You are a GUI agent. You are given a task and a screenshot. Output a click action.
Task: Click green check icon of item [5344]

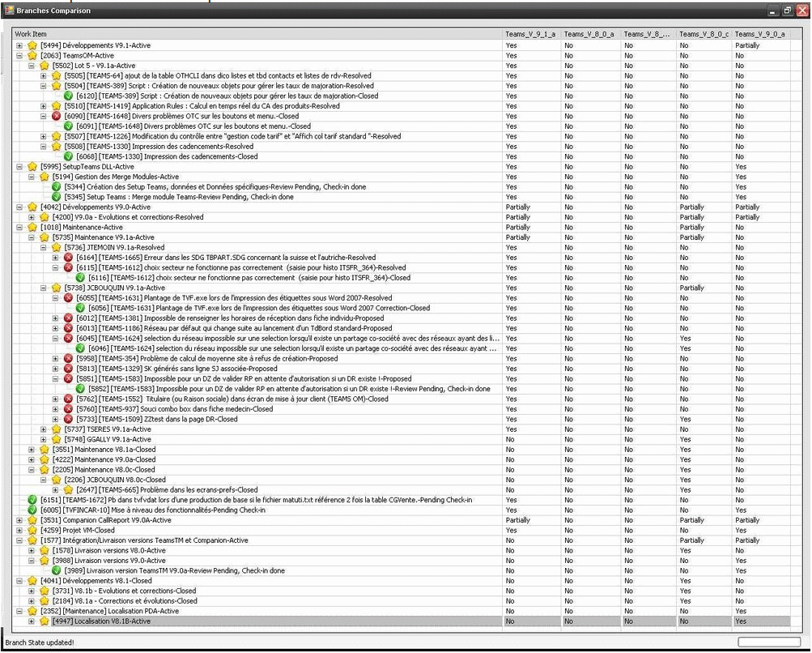pyautogui.click(x=57, y=187)
